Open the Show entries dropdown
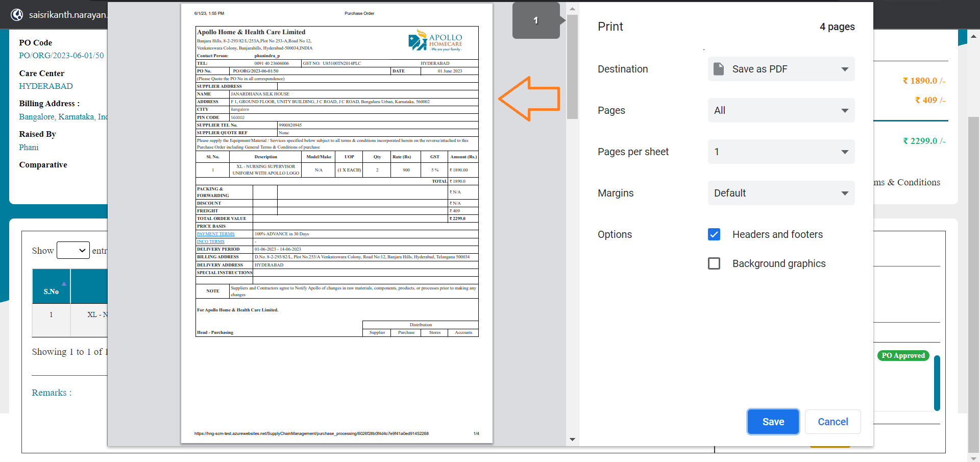980x462 pixels. click(73, 250)
